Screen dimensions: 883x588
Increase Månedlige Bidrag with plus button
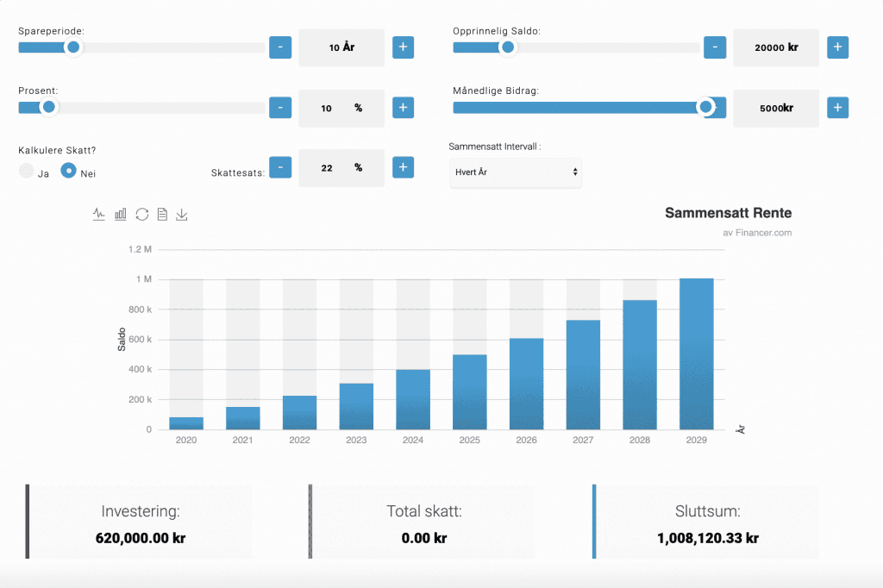pos(838,108)
